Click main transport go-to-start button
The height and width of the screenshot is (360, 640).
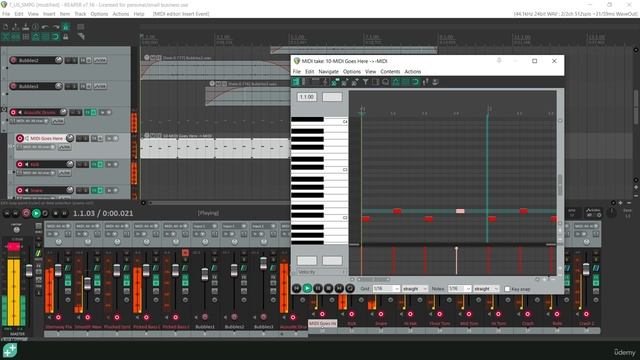click(x=7, y=213)
